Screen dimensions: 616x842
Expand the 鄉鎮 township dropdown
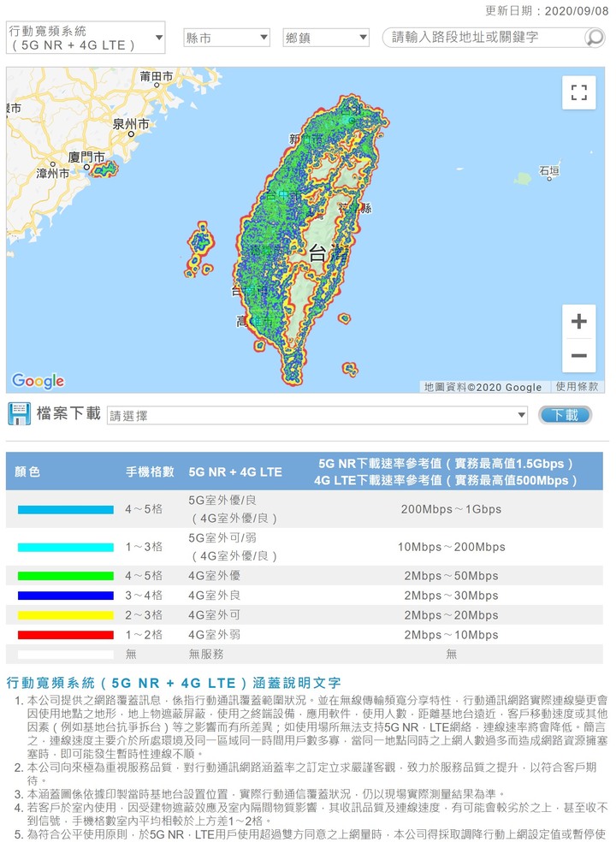coord(326,38)
